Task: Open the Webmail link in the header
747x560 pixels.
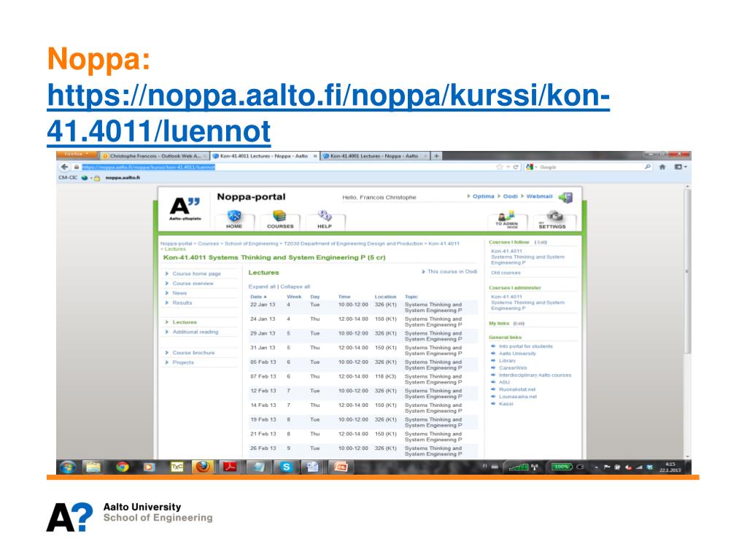Action: coord(539,196)
